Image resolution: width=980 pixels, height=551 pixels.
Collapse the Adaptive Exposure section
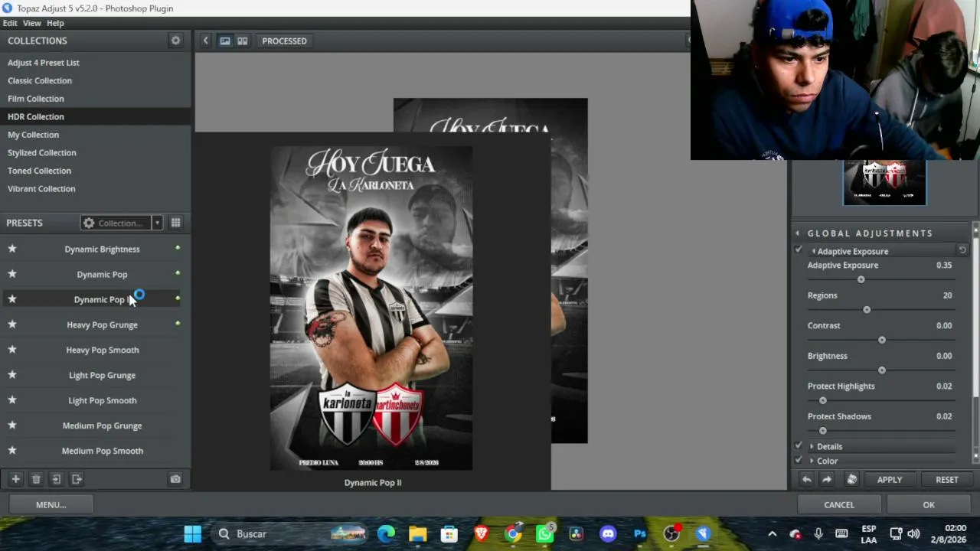pyautogui.click(x=813, y=251)
